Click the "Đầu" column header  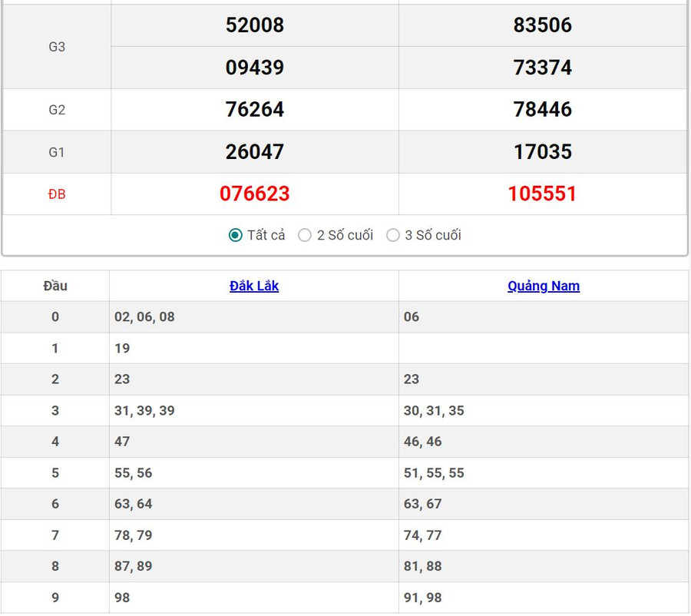click(55, 286)
